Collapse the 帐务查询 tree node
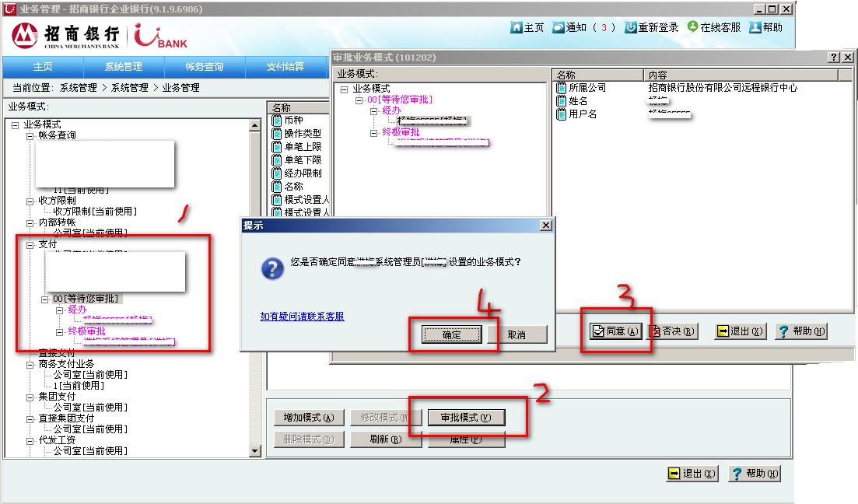The image size is (858, 504). point(30,135)
